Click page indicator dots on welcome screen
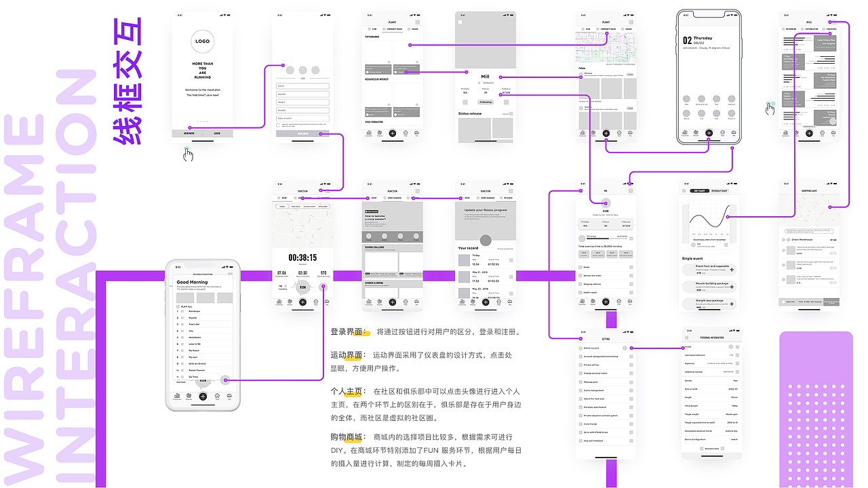The height and width of the screenshot is (488, 868). 202,123
